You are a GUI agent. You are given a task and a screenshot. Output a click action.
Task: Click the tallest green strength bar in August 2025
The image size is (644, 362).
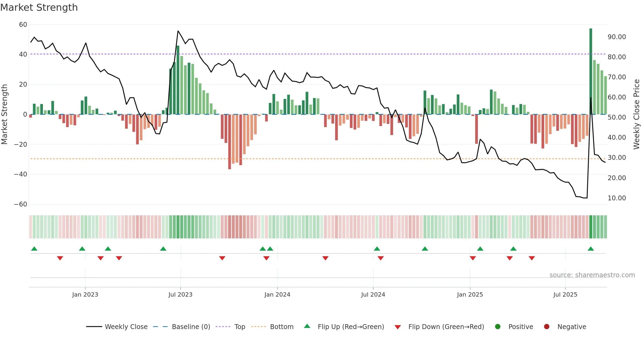[x=591, y=71]
